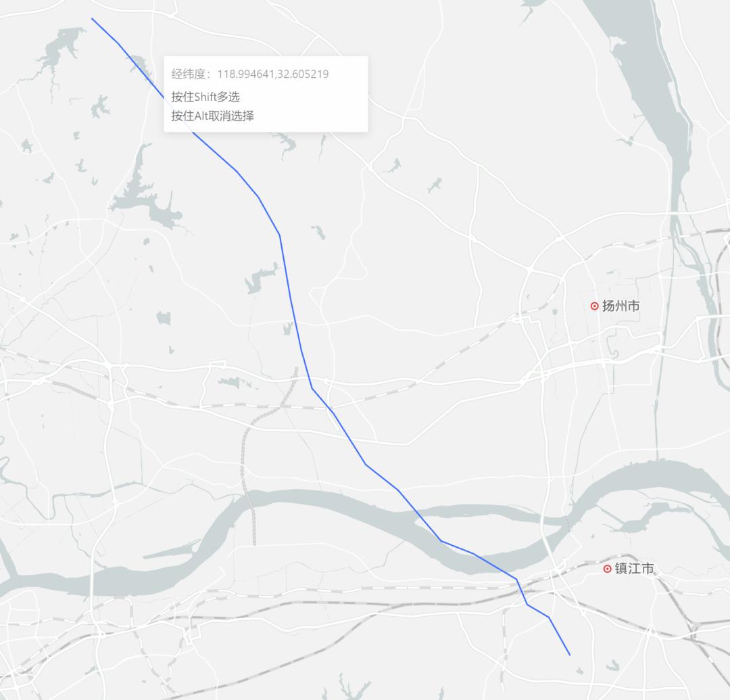Click the 按住Alt取消选择 hint text
The width and height of the screenshot is (730, 700).
(x=212, y=116)
